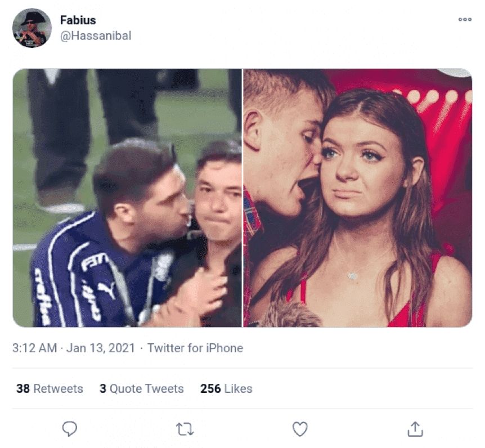Image resolution: width=485 pixels, height=448 pixels.
Task: Open the three-dot more options menu
Action: tap(465, 20)
